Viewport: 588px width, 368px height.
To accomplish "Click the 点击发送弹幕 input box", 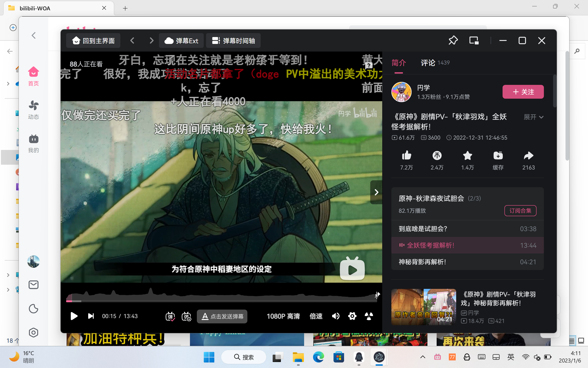I will click(222, 316).
